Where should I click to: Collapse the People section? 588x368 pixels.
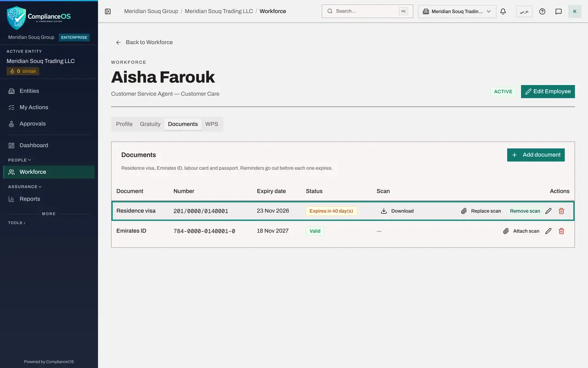pos(20,160)
